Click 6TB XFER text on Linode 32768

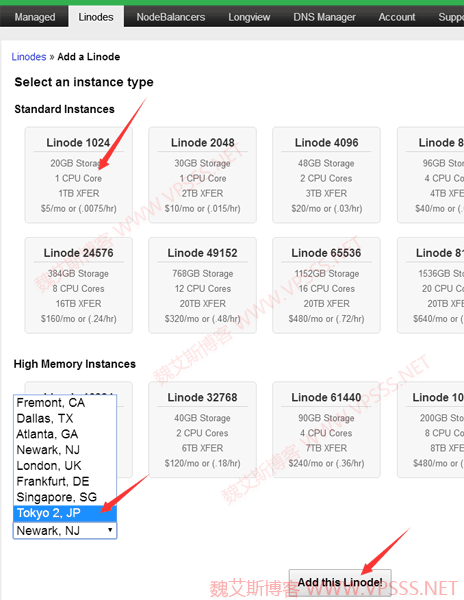click(x=202, y=448)
